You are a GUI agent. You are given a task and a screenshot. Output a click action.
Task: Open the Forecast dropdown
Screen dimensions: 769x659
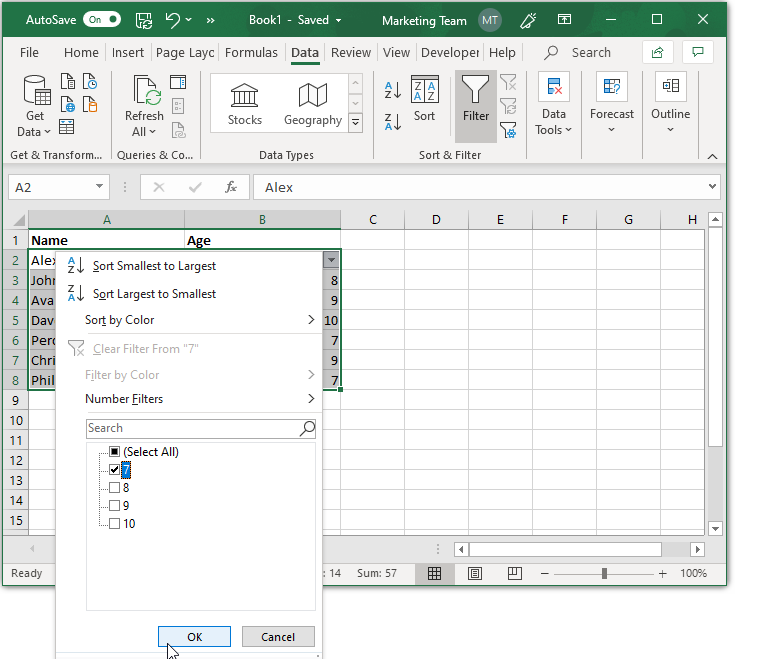coord(612,104)
